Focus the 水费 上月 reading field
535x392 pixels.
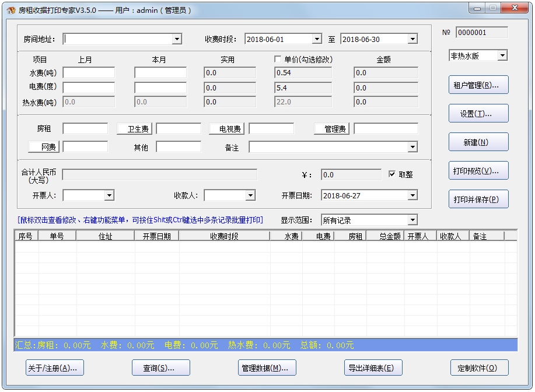(x=89, y=73)
